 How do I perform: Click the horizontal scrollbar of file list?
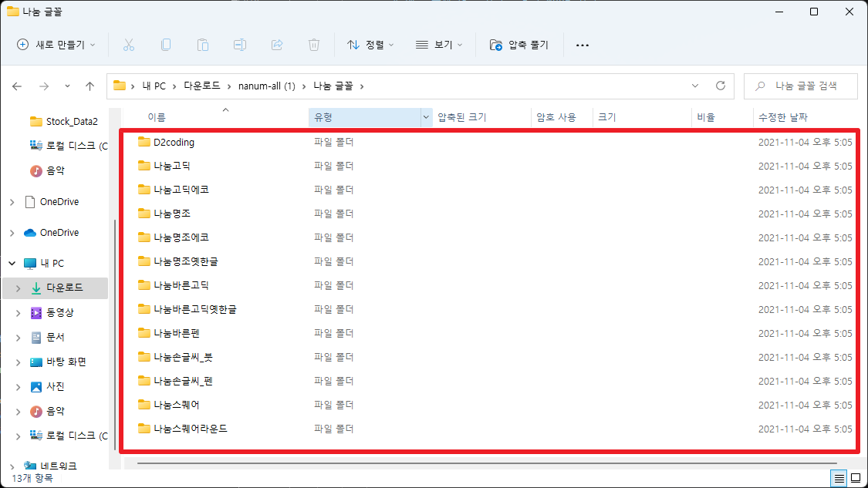pyautogui.click(x=487, y=463)
